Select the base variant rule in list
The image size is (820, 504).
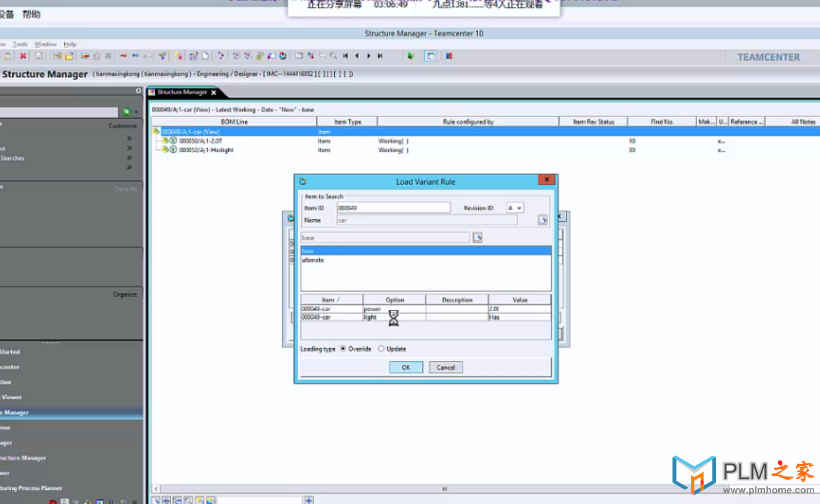point(426,251)
